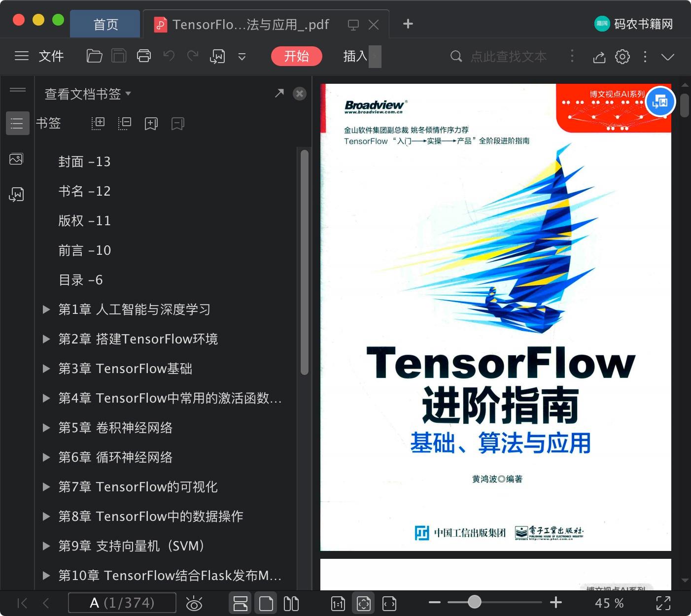Click the undo arrow icon
The image size is (691, 616).
(169, 56)
